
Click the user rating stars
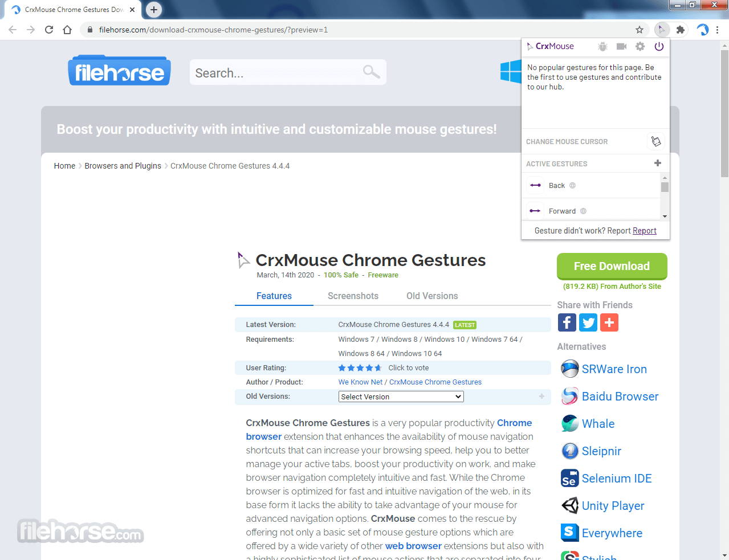pos(360,368)
